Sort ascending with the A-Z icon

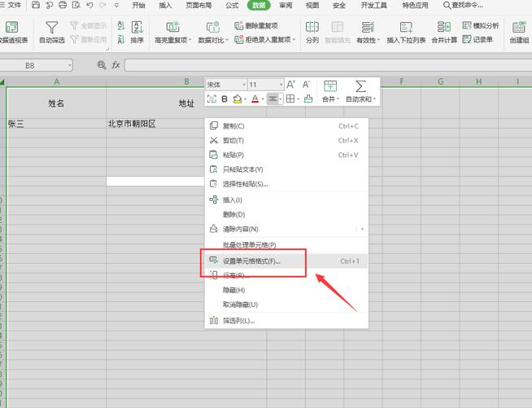click(x=120, y=25)
